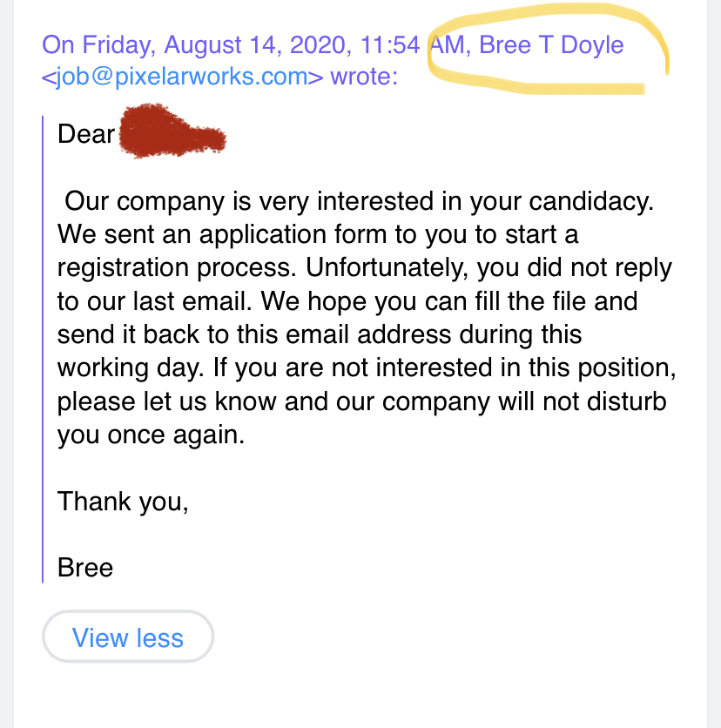The width and height of the screenshot is (721, 728).
Task: Click the word wrote: in quote header
Action: coord(364,76)
